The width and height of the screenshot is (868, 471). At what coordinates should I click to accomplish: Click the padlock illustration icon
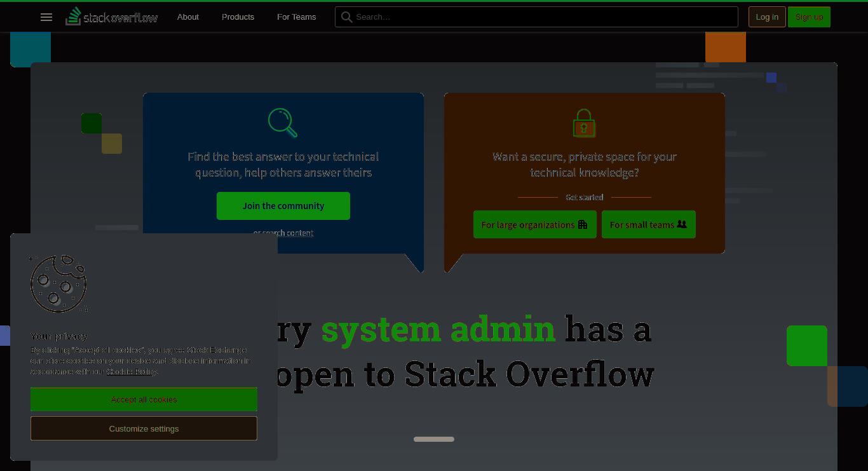point(584,123)
